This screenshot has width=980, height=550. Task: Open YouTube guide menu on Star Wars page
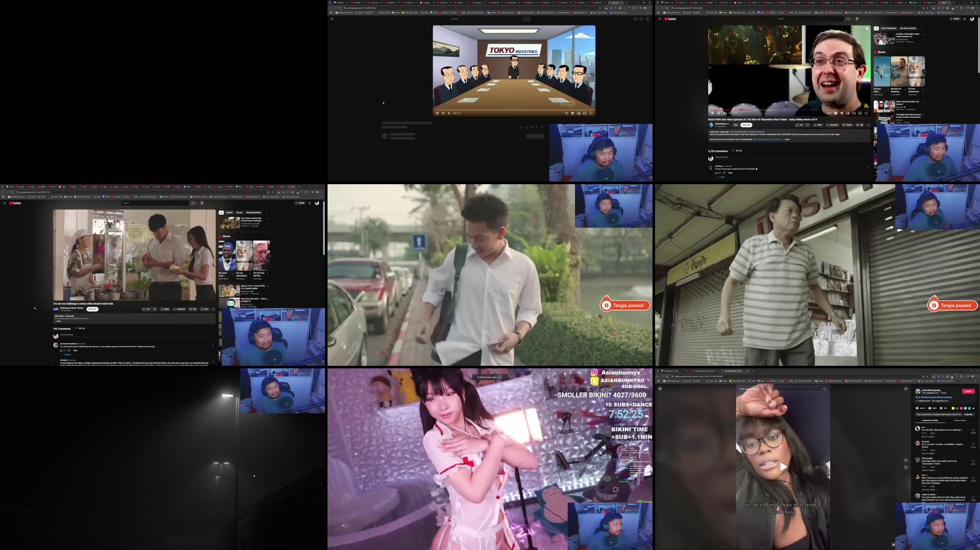coord(659,18)
